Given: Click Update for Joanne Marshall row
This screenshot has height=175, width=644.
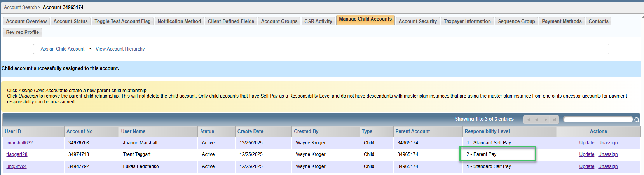Looking at the screenshot, I should point(586,143).
